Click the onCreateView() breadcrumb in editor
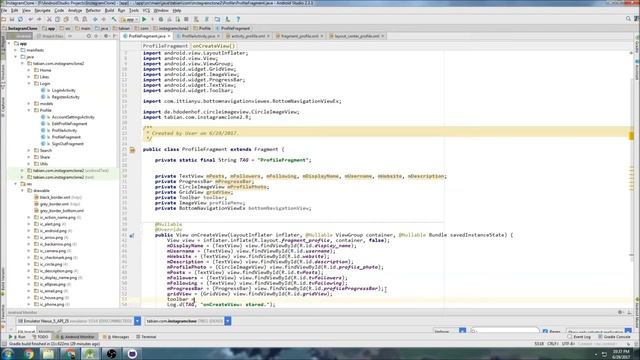The image size is (640, 360). (213, 46)
